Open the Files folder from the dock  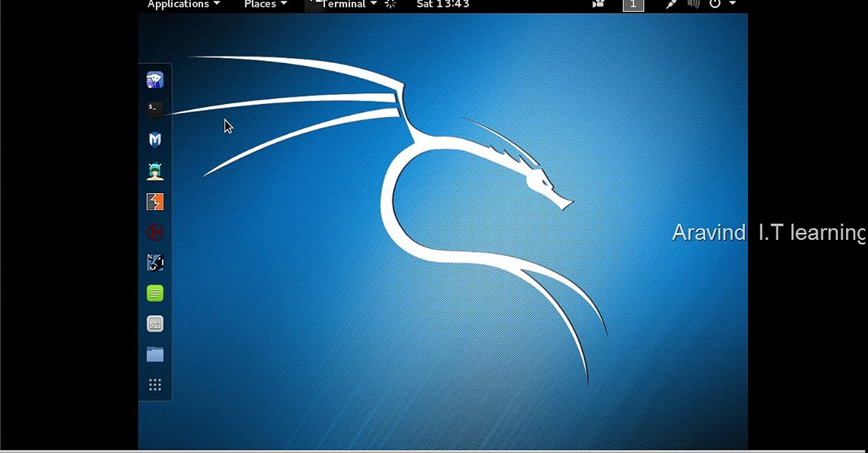pos(155,355)
